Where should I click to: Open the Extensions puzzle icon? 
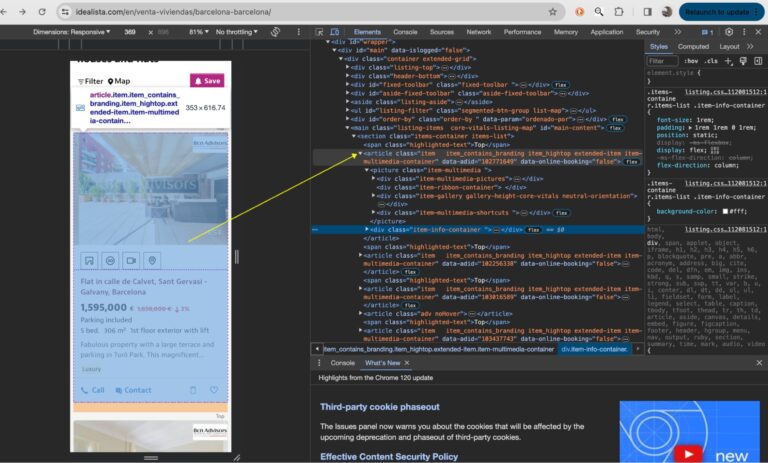[x=619, y=12]
